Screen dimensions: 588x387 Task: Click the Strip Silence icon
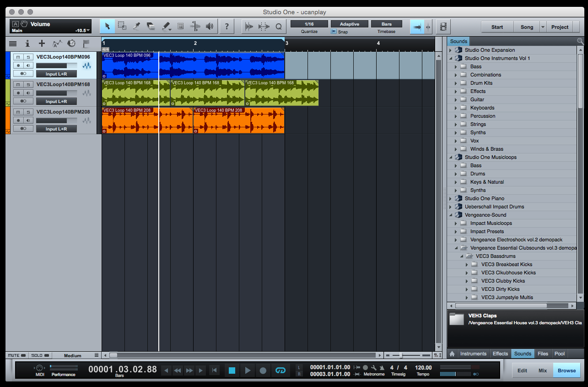(249, 27)
